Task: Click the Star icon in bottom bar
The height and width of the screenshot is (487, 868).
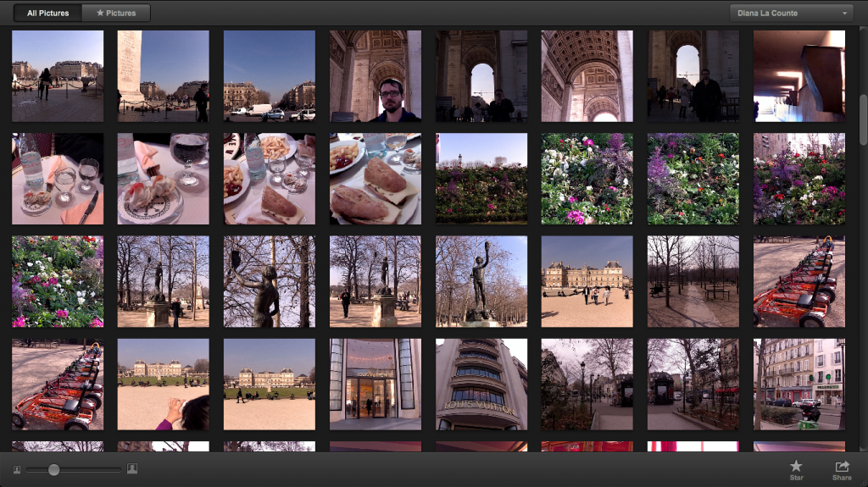Action: tap(796, 469)
